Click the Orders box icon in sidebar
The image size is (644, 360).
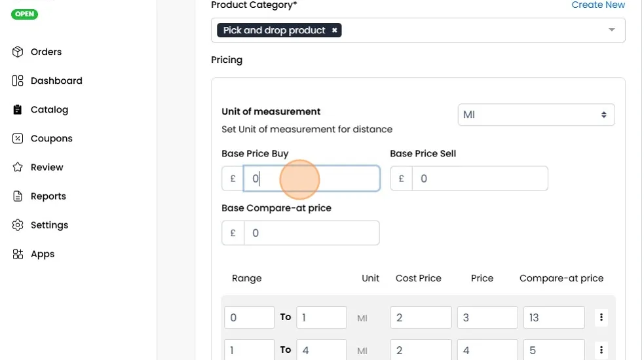(18, 52)
